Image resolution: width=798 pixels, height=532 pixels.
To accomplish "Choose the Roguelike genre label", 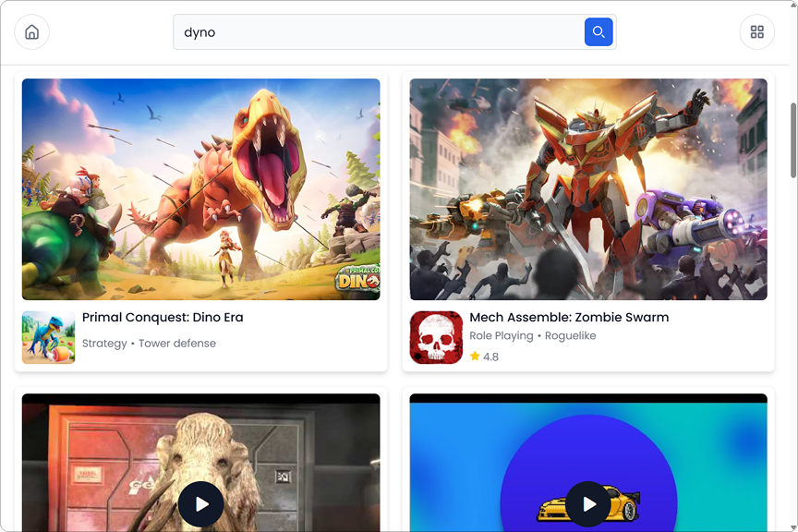I will 571,336.
